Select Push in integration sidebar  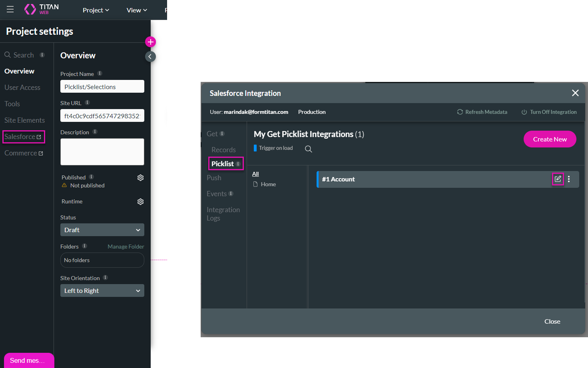click(x=214, y=178)
